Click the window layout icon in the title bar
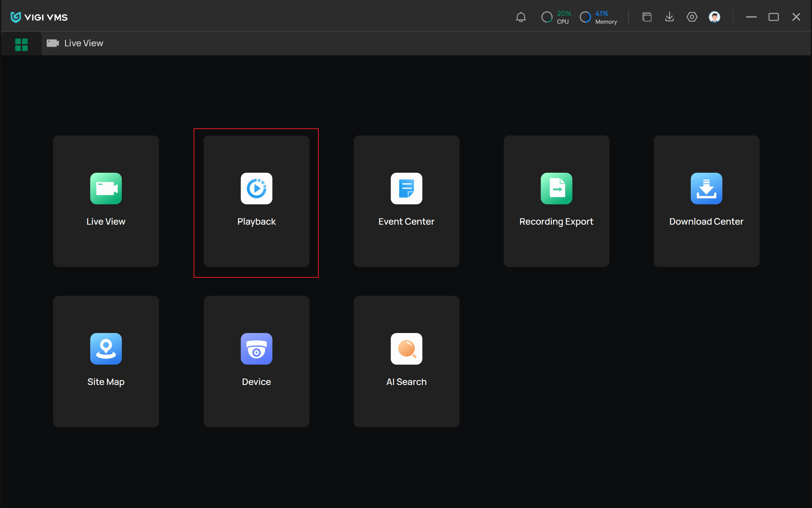Screen dimensions: 812x508 647,17
